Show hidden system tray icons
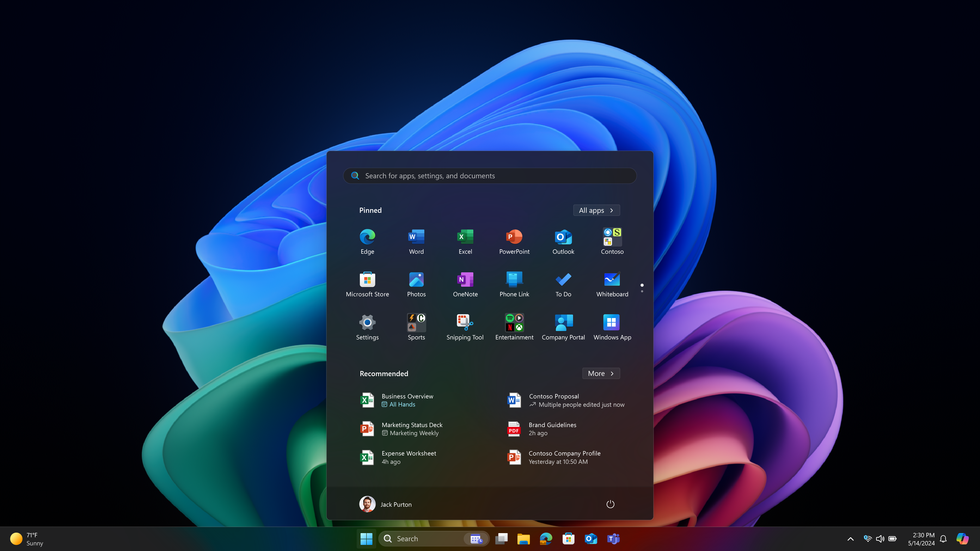This screenshot has height=551, width=980. click(x=851, y=539)
